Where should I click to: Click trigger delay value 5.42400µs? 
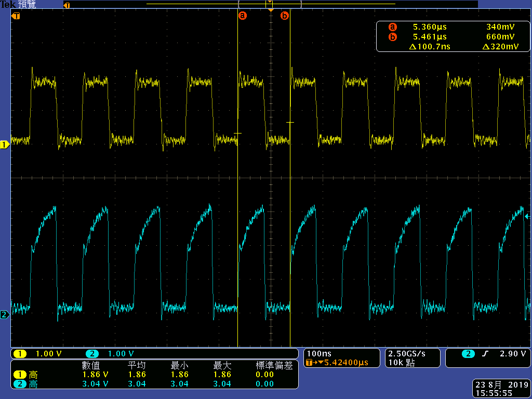[346, 362]
